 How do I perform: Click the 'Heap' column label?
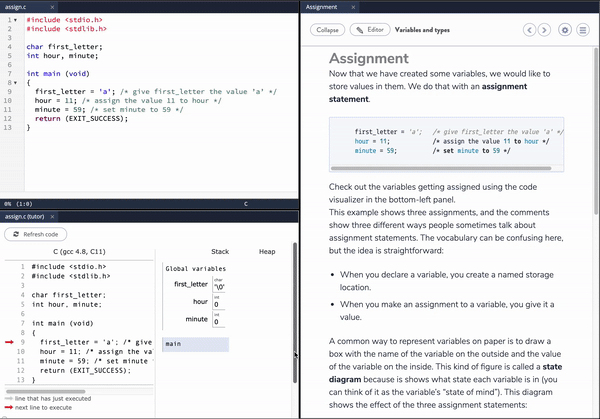267,251
